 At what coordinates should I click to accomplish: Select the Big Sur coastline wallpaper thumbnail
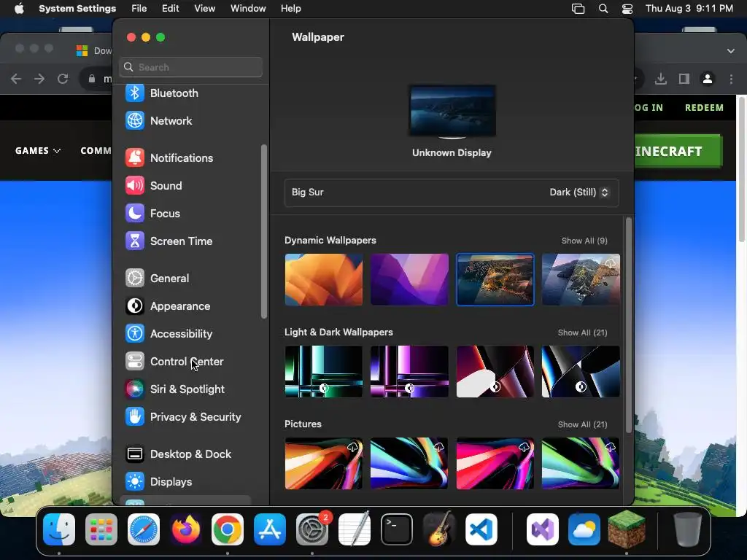tap(495, 279)
